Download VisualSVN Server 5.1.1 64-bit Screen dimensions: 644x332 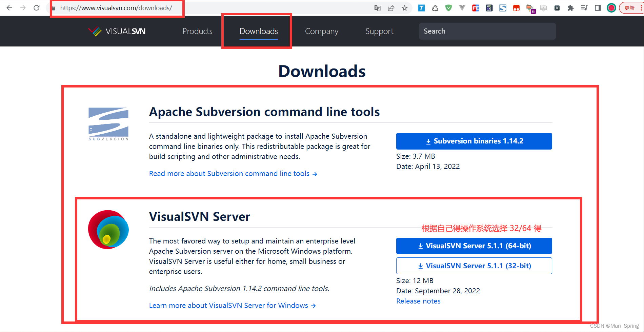(474, 246)
